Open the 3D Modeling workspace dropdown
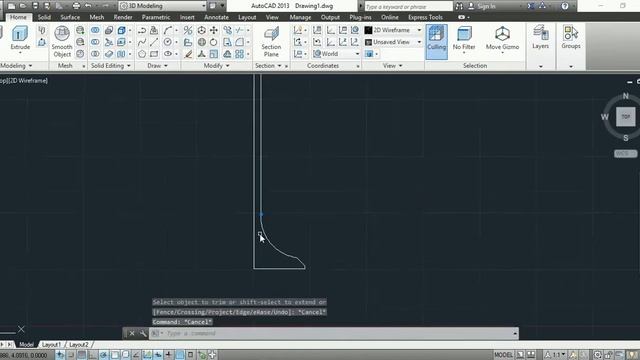640x360 pixels. (x=162, y=6)
